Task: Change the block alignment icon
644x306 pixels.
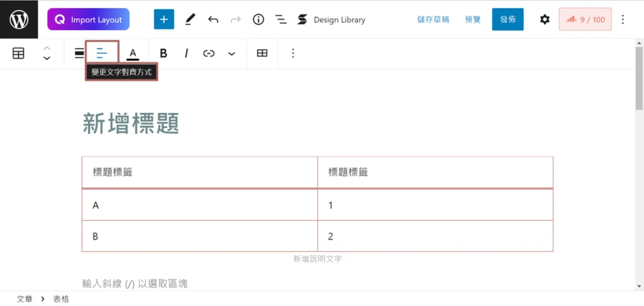Action: (79, 53)
